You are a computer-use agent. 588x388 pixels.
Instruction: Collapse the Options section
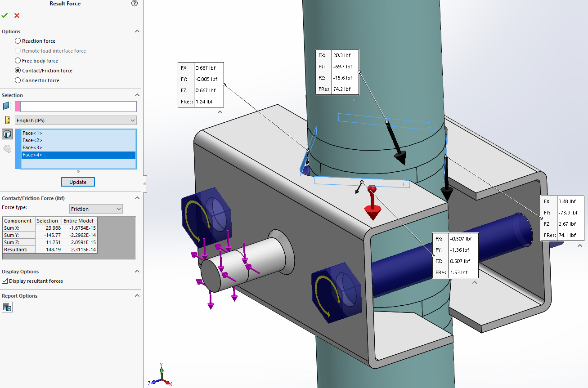[x=137, y=31]
